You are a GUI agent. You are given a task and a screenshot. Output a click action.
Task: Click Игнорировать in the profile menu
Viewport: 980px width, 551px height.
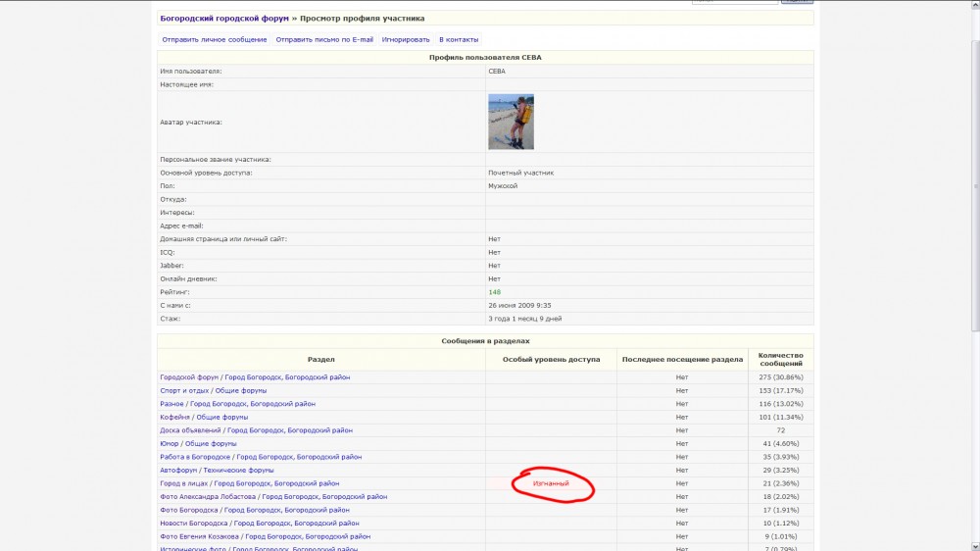(x=406, y=39)
